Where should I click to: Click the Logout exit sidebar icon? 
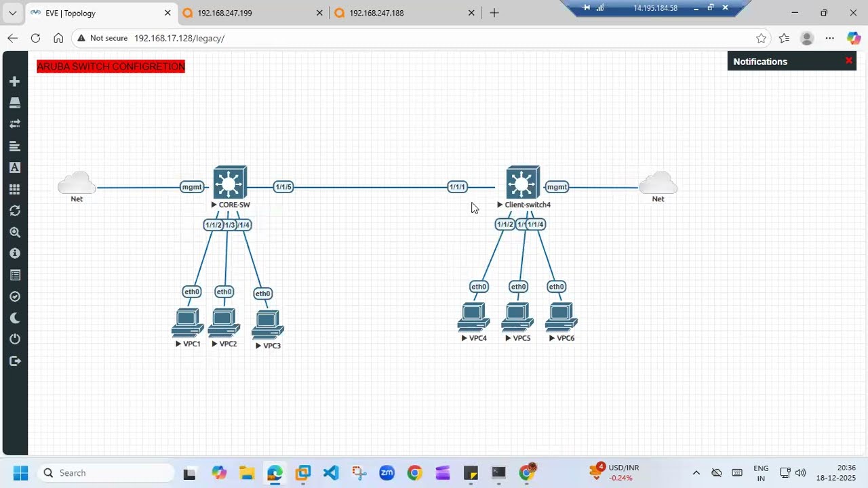coord(14,361)
